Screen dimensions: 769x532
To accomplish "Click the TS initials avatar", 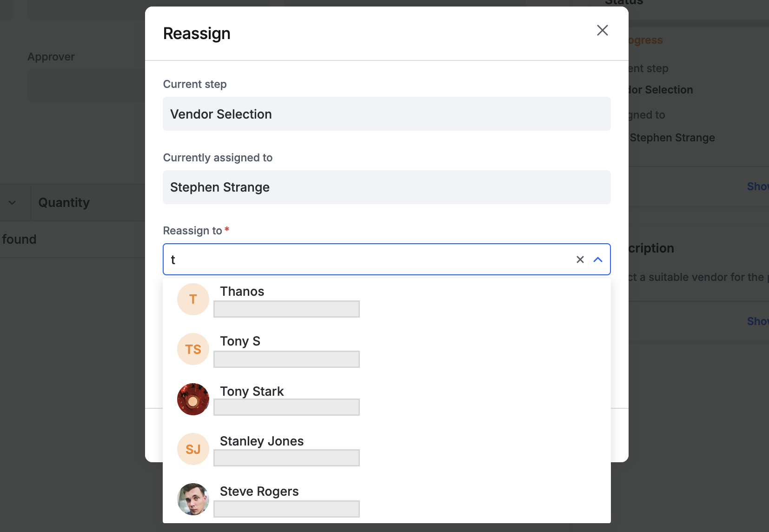I will [x=193, y=349].
